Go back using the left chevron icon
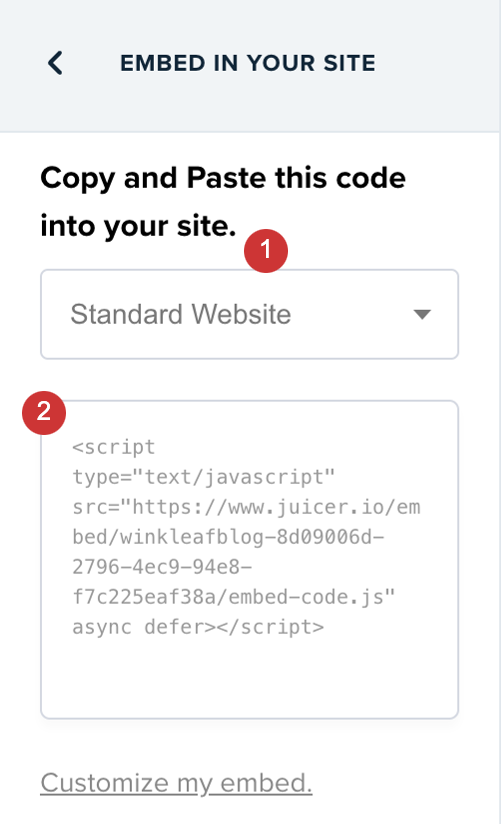This screenshot has width=501, height=824. click(55, 63)
